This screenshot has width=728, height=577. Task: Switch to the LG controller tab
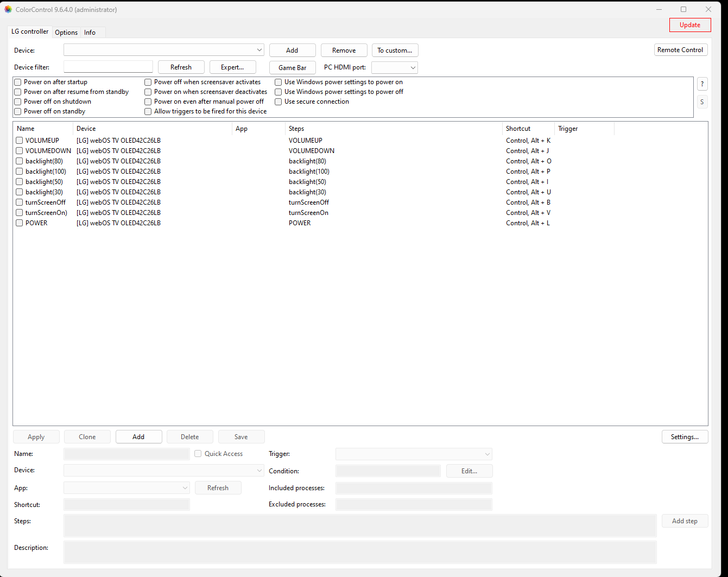(30, 31)
